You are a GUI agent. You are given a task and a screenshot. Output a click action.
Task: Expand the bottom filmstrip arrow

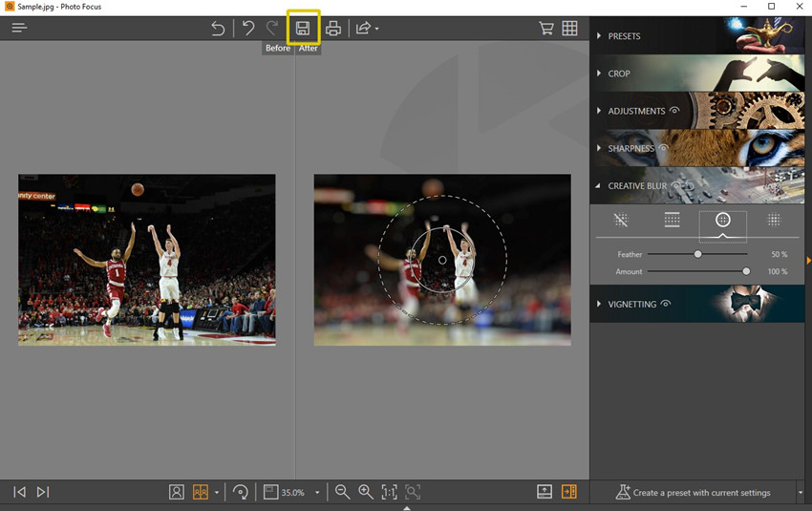[407, 508]
